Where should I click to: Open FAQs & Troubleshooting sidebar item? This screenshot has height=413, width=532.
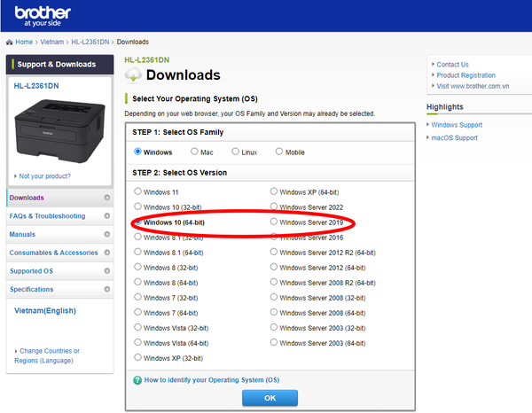(59, 216)
